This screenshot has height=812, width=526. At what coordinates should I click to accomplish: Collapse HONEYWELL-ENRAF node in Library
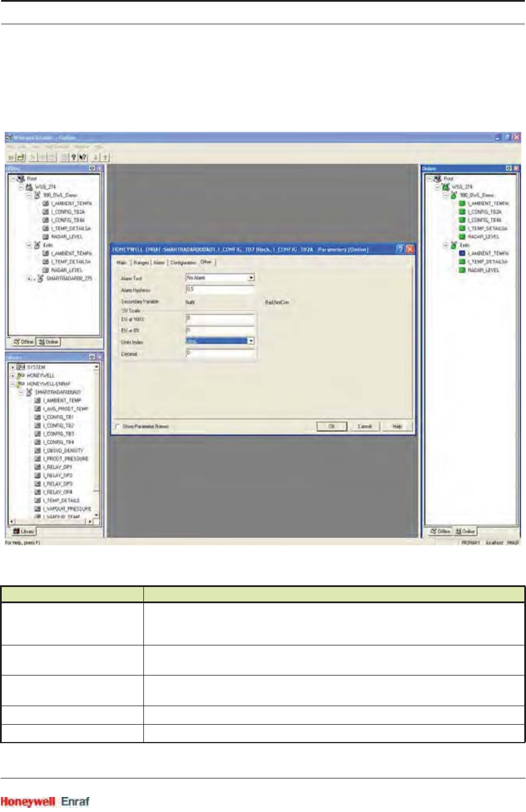13,383
